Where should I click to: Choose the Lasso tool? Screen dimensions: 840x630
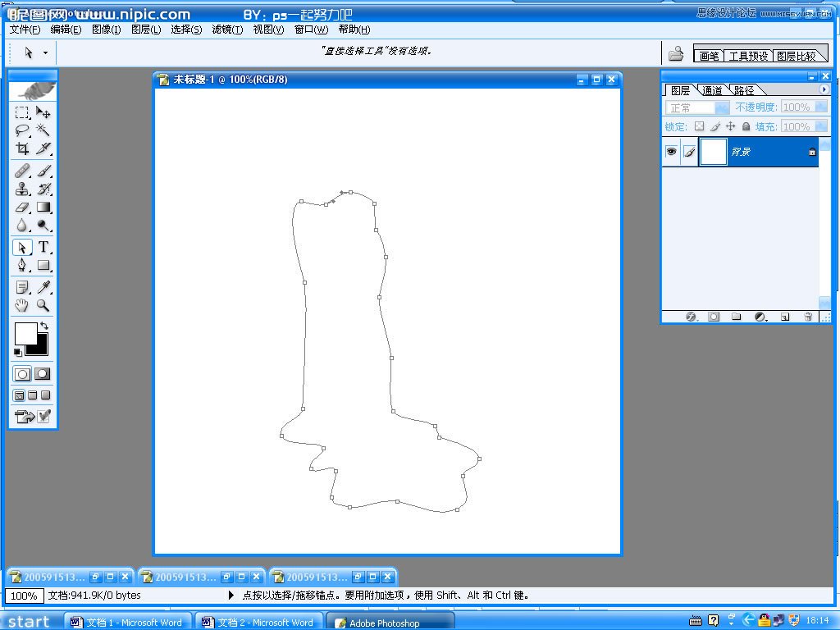pos(22,130)
